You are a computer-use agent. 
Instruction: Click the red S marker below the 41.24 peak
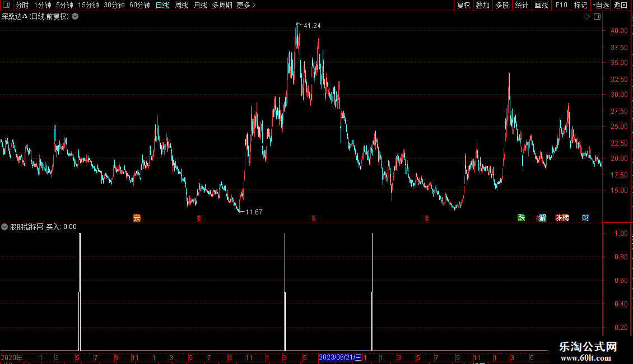coord(314,218)
